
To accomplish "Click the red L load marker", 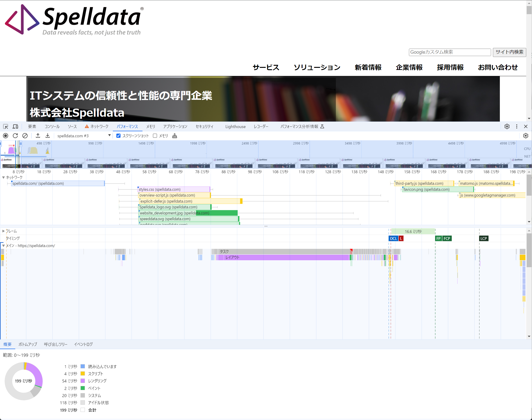I will point(401,238).
